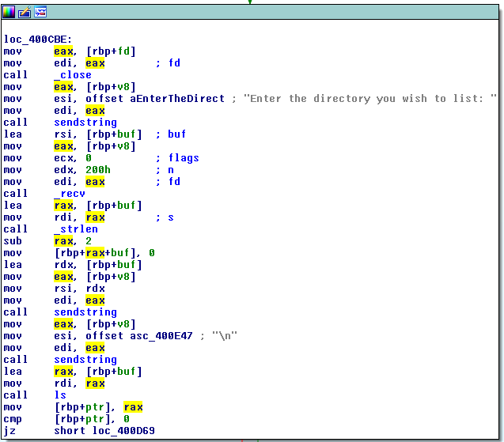Open the _strlen function reference

click(x=75, y=229)
